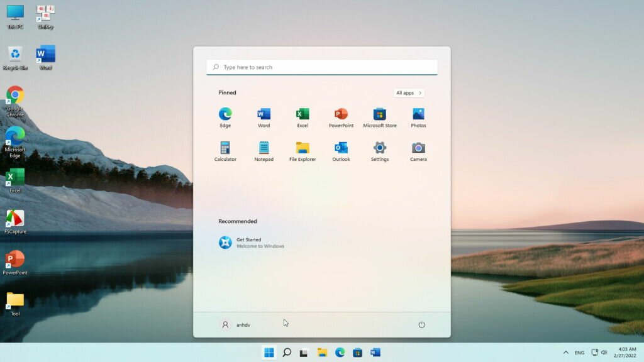Click the Type here to search box
Viewport: 644px width, 362px height.
coord(321,67)
